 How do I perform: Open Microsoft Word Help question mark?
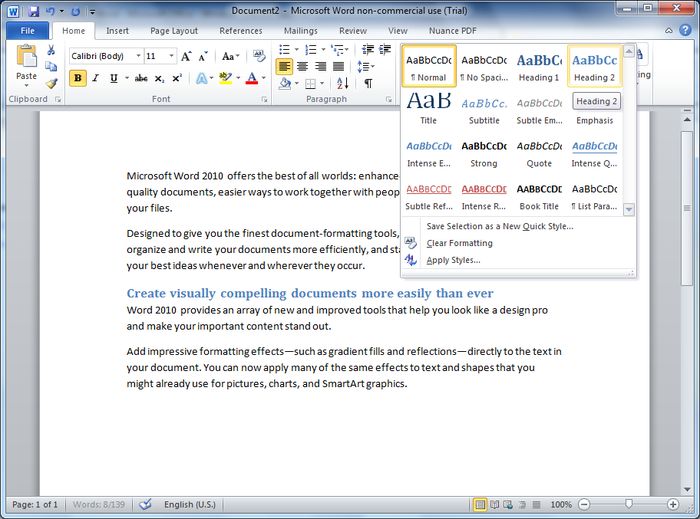[685, 30]
